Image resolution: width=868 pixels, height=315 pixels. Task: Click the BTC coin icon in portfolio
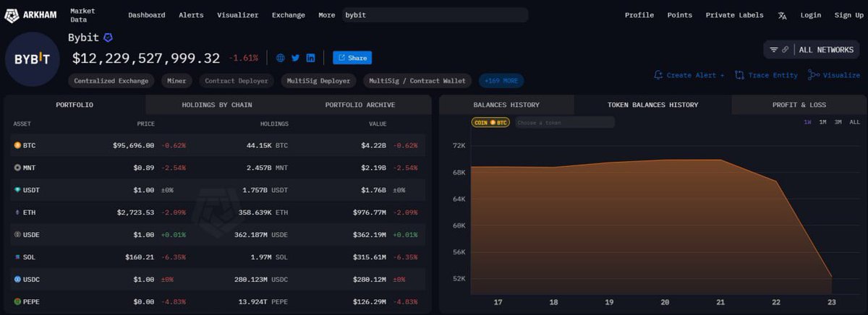pyautogui.click(x=17, y=145)
